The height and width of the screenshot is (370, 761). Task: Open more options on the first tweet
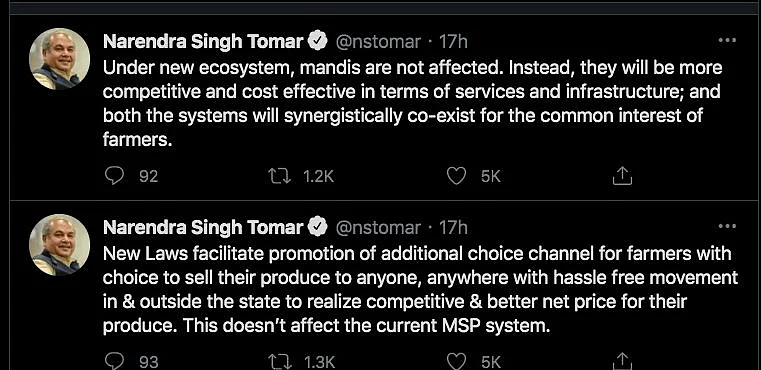tap(727, 41)
